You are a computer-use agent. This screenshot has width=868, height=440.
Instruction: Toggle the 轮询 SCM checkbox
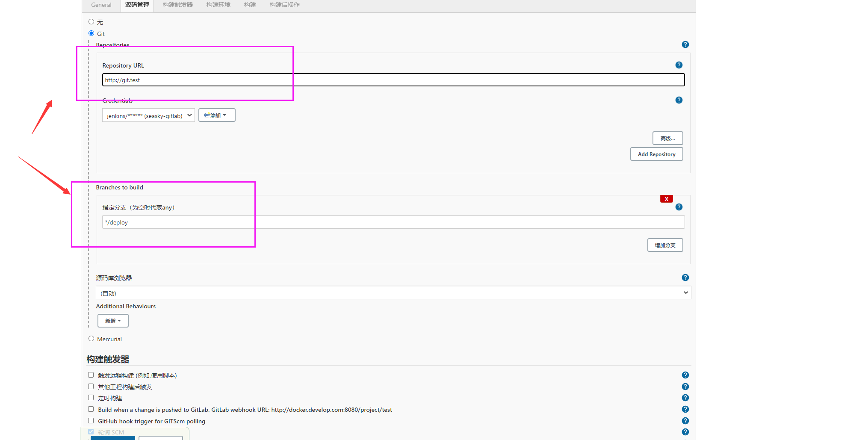pyautogui.click(x=91, y=431)
